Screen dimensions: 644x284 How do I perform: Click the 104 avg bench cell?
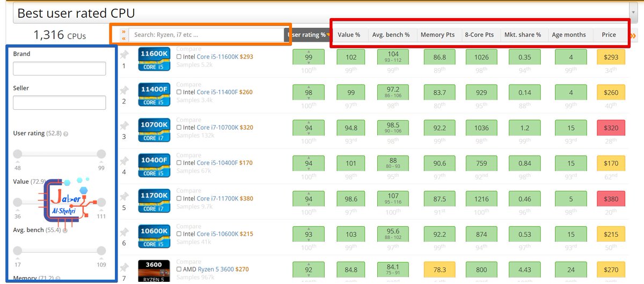click(x=393, y=57)
